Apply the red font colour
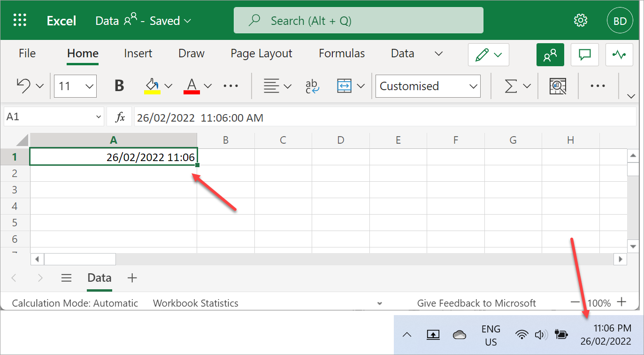The image size is (644, 355). [192, 86]
